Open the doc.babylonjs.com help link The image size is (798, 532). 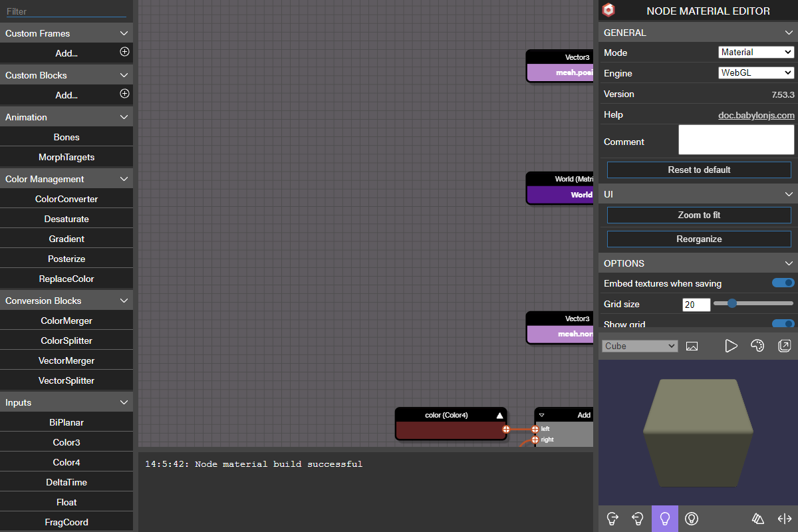[x=756, y=115]
